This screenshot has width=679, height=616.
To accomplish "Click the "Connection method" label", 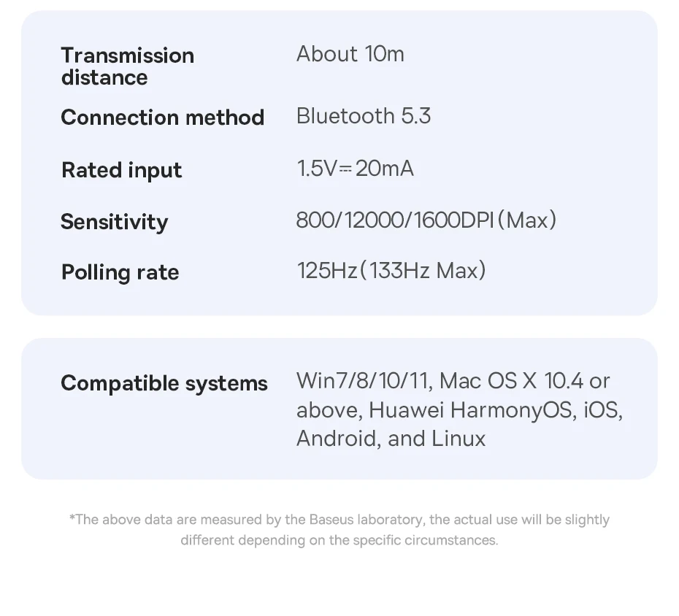I will (162, 118).
